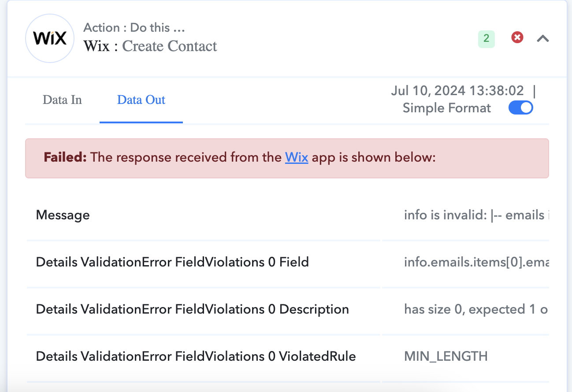Select the Message row label
The width and height of the screenshot is (572, 392).
pos(63,215)
